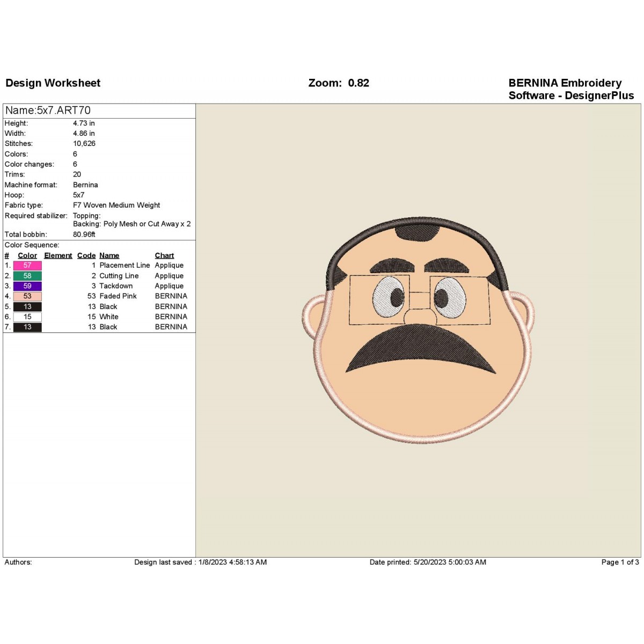Click the embroidered face design preview
644x644 pixels.
419,330
